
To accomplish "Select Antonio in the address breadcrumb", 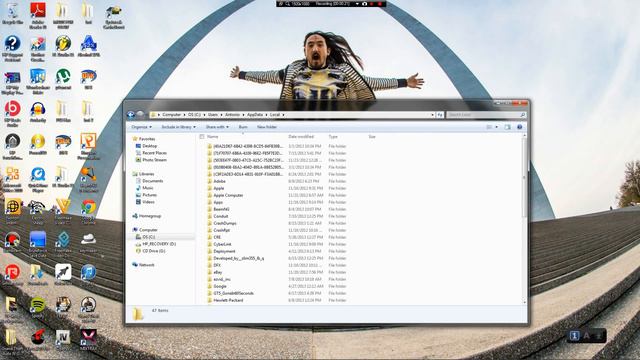I will (233, 115).
